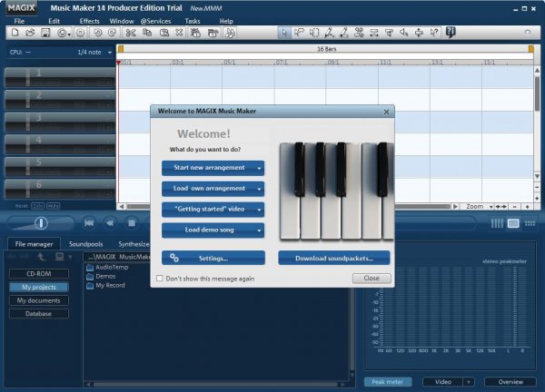This screenshot has width=545, height=392.
Task: Select My documents location
Action: tap(39, 300)
